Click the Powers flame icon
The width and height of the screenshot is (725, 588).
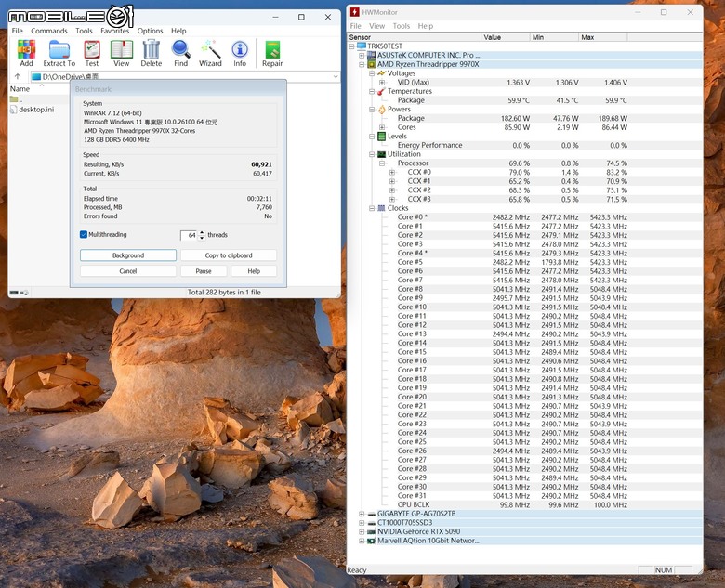[x=381, y=109]
